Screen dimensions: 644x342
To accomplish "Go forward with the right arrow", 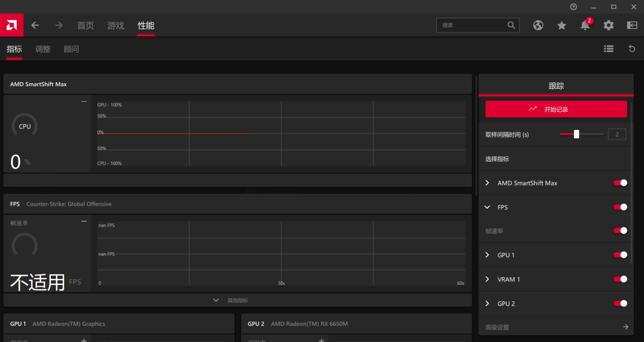I will (59, 25).
